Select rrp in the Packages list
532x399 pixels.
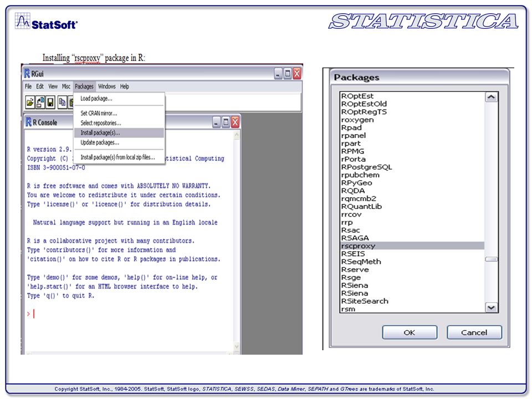point(412,222)
